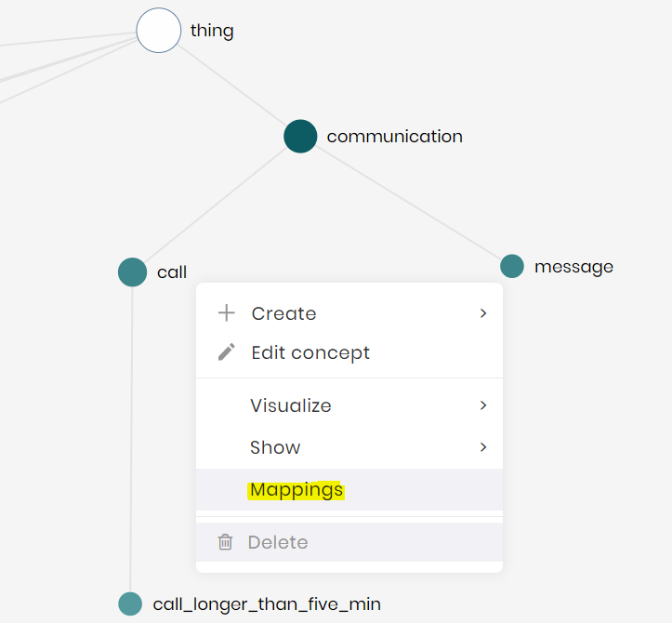Screen dimensions: 672x623
Task: Click the trash can icon beside Delete
Action: pyautogui.click(x=225, y=542)
